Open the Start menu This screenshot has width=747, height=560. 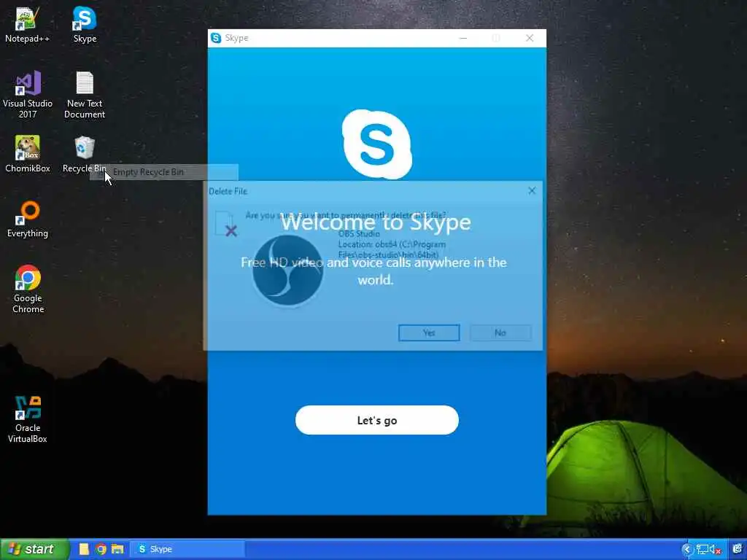click(x=35, y=549)
